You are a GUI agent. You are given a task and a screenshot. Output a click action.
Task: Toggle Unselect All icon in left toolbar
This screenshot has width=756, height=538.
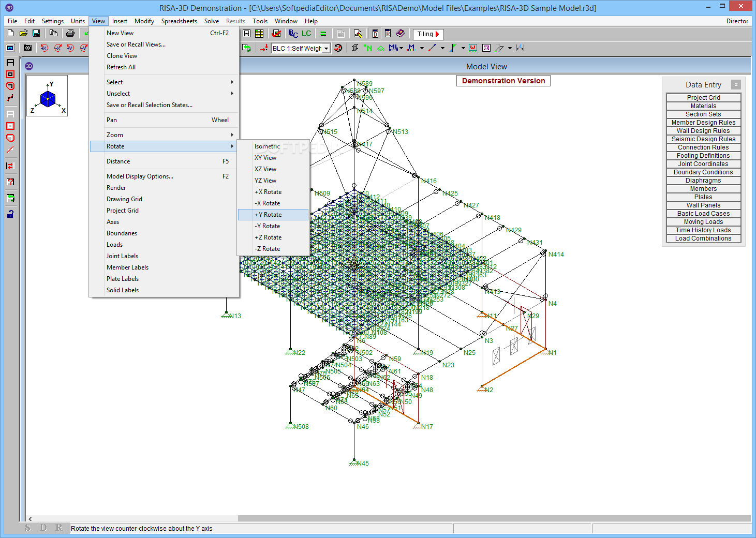10,114
